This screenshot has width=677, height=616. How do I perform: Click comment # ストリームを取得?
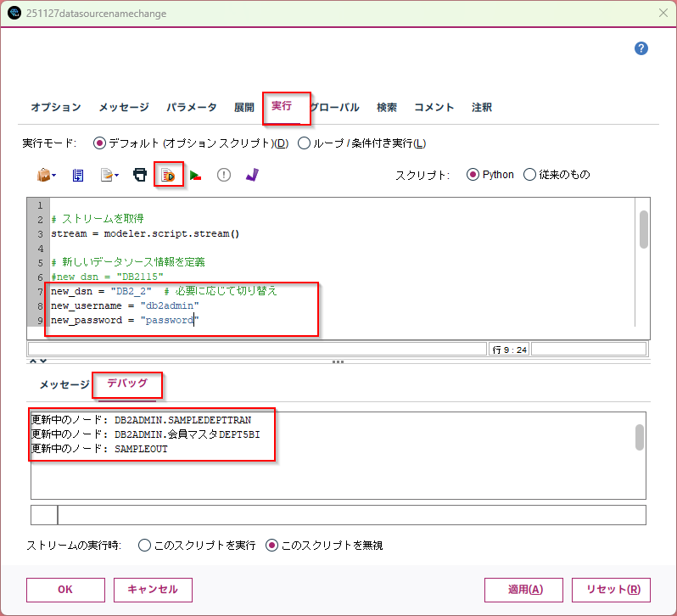pyautogui.click(x=98, y=219)
